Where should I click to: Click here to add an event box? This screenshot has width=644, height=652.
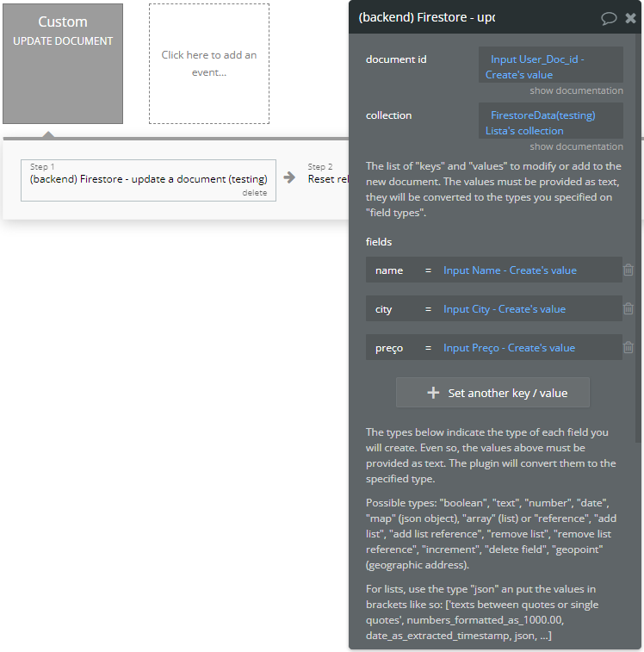[x=209, y=64]
